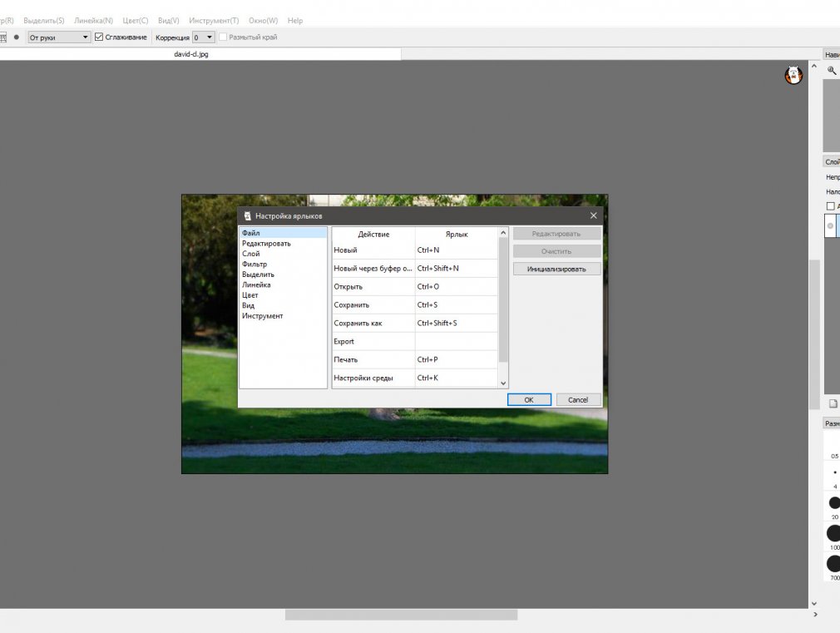Open the Help menu
The image size is (840, 633).
pyautogui.click(x=294, y=20)
